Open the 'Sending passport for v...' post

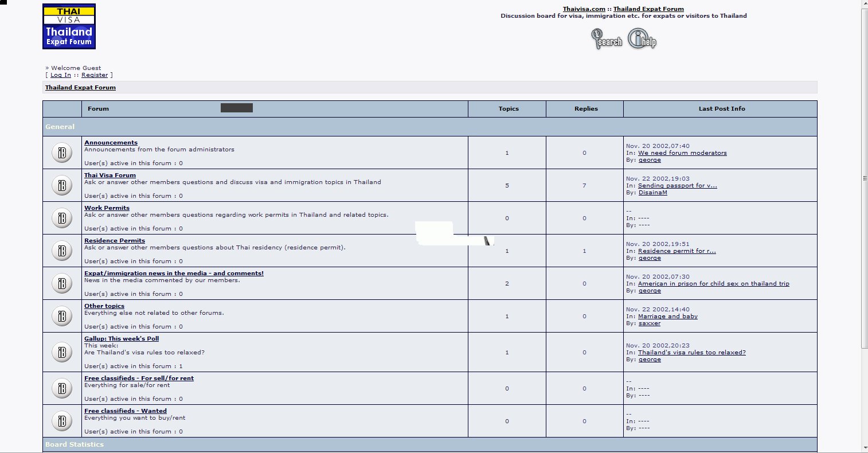pyautogui.click(x=678, y=186)
